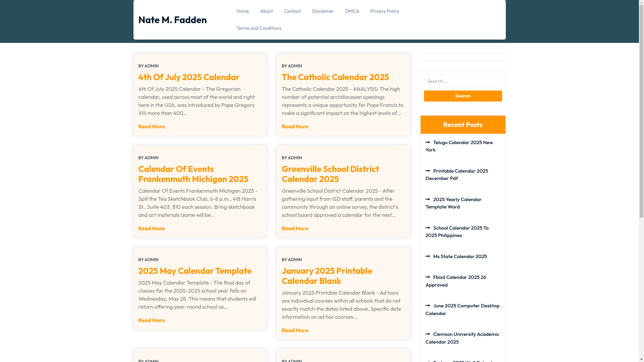Open Greenville School District Calendar 2025 title
This screenshot has width=644, height=362.
pos(330,174)
